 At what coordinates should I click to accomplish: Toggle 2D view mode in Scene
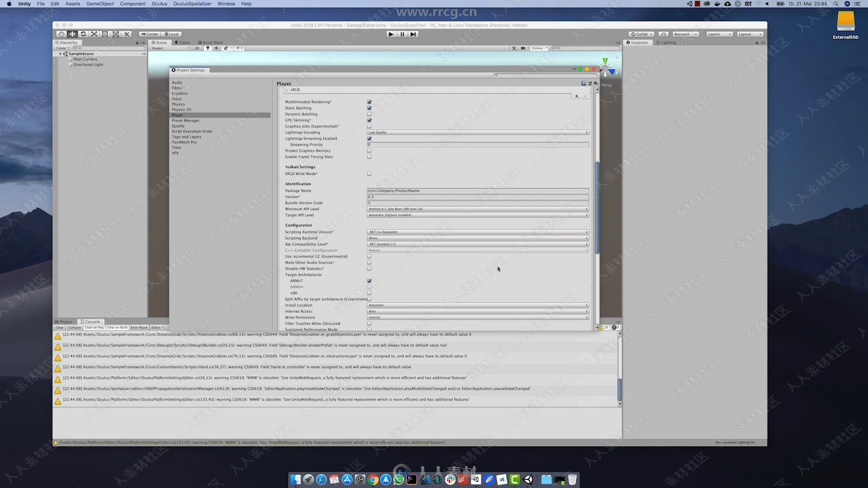pos(197,48)
